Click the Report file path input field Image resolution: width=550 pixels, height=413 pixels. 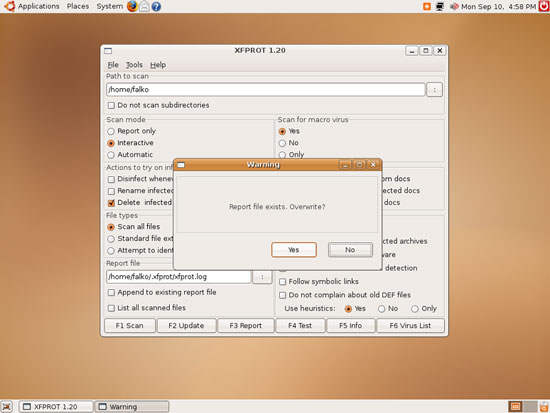pyautogui.click(x=179, y=277)
